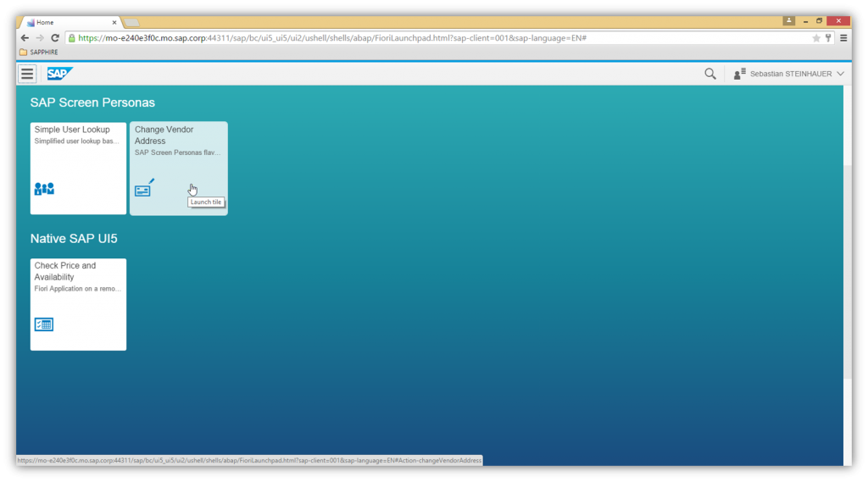Viewport: 868px width, 482px height.
Task: Launch the Check Price and Availability tile
Action: coord(78,304)
